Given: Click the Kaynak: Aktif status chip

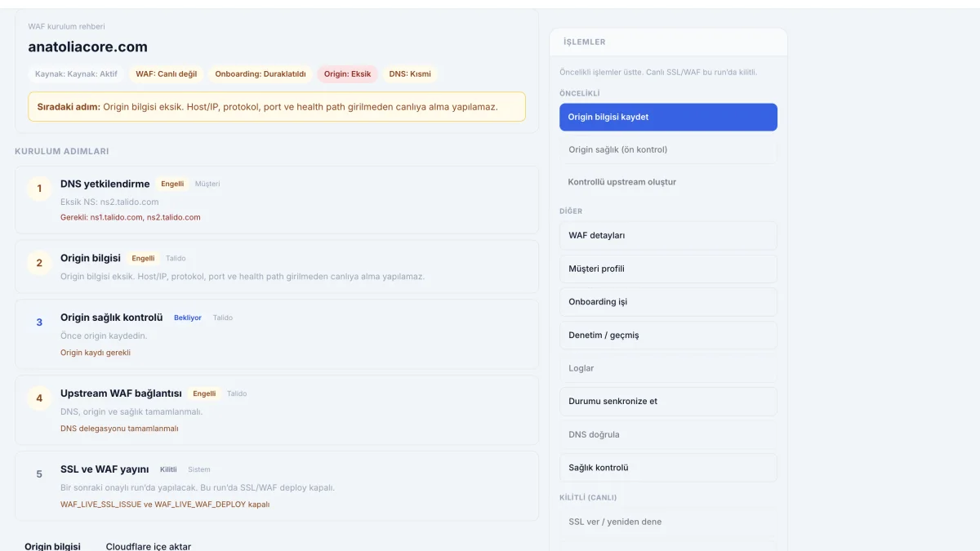Looking at the screenshot, I should (76, 73).
